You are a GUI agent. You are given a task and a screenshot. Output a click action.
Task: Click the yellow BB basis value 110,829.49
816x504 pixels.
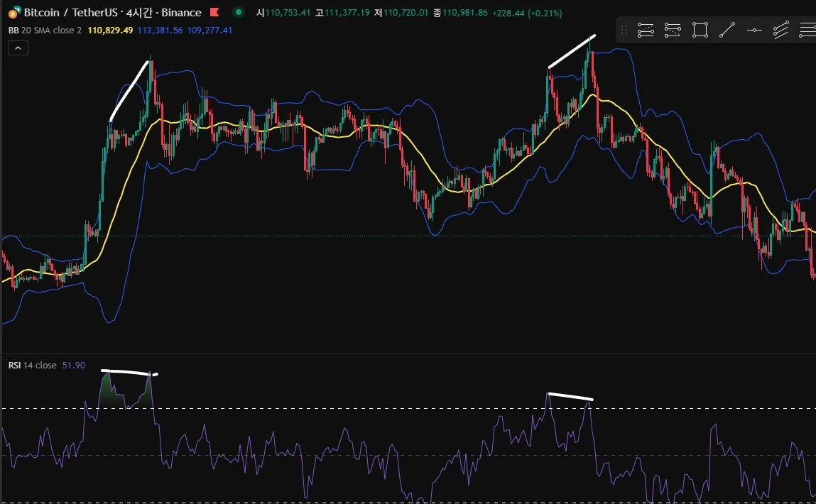point(110,30)
